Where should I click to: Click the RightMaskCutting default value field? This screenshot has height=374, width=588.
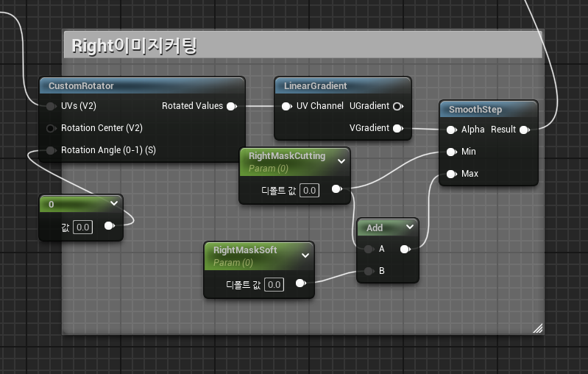click(309, 190)
